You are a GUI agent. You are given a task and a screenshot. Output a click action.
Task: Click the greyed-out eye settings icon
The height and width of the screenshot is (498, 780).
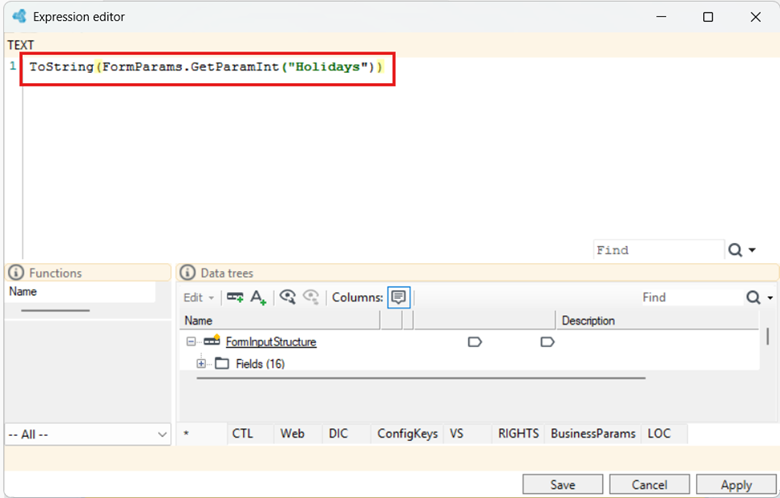pyautogui.click(x=311, y=297)
